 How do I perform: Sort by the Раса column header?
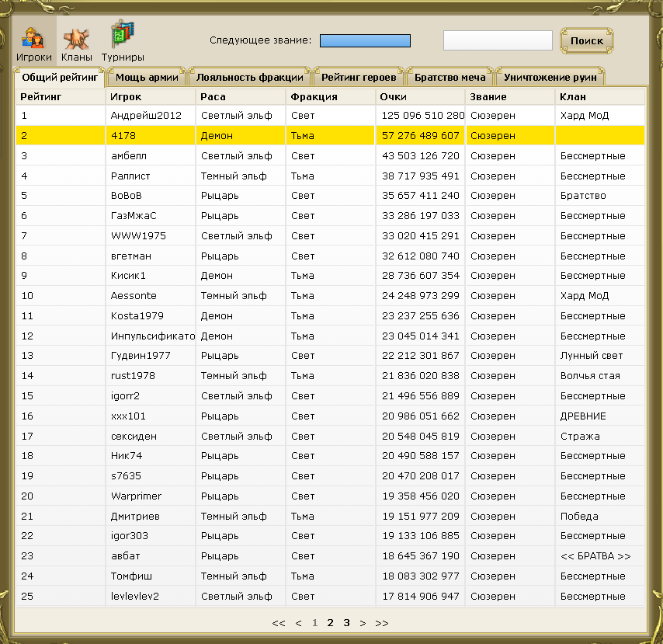pyautogui.click(x=241, y=97)
